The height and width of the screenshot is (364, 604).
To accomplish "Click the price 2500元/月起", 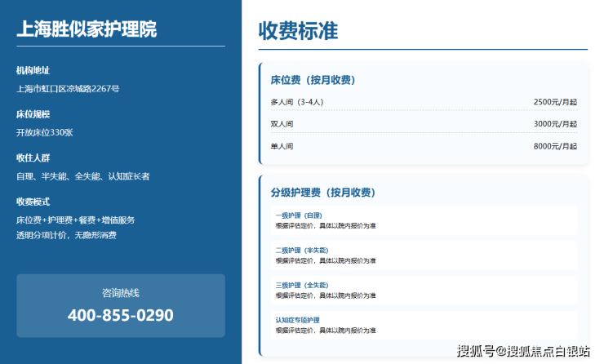I will (x=555, y=102).
